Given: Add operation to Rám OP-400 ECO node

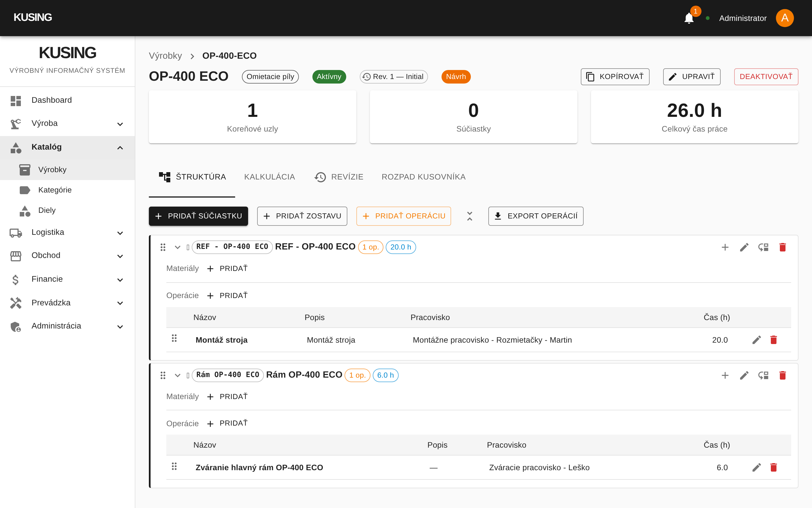Looking at the screenshot, I should [228, 423].
